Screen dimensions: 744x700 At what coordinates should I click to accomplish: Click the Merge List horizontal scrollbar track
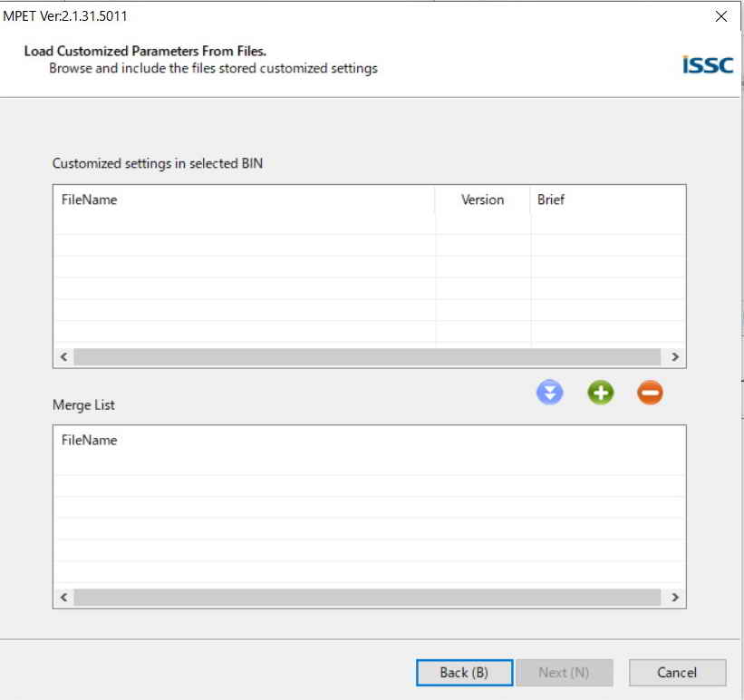(x=367, y=597)
